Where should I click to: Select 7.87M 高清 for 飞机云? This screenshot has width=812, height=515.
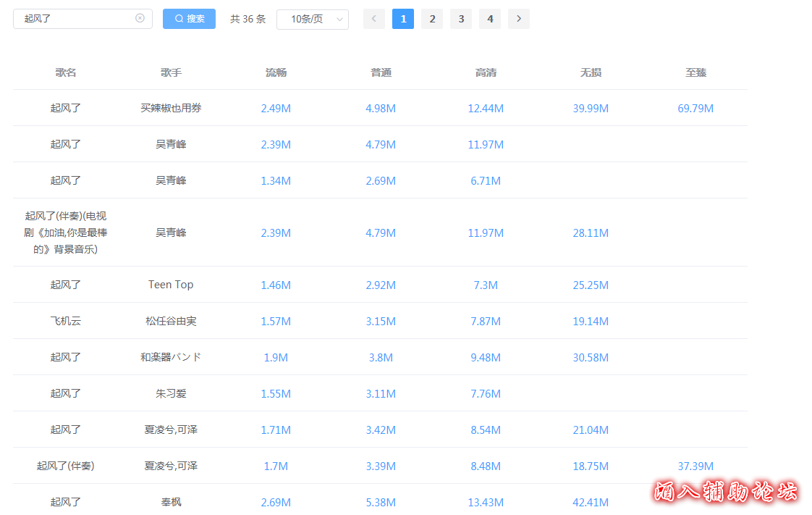pyautogui.click(x=486, y=322)
